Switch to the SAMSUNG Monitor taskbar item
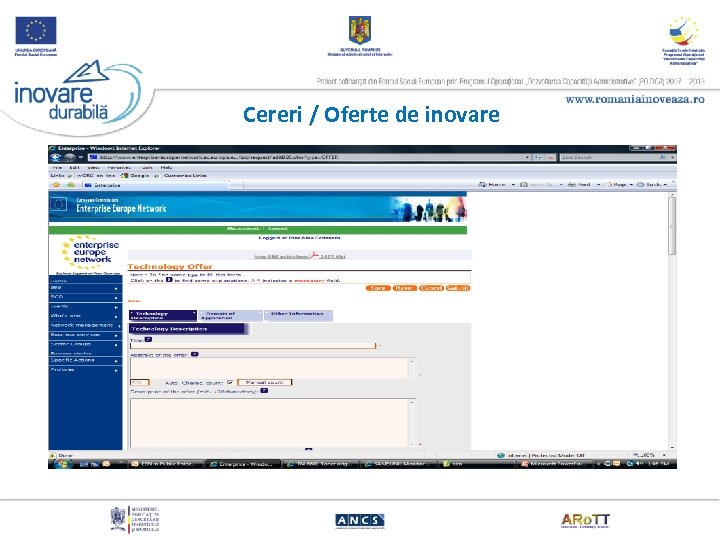The image size is (720, 540). click(x=398, y=464)
